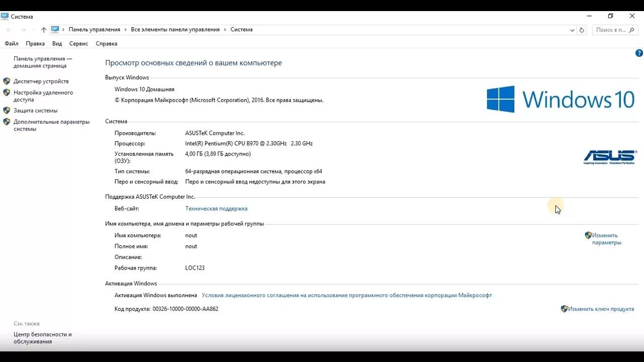The image size is (644, 362).
Task: Open the Сервис menu
Action: click(x=78, y=44)
